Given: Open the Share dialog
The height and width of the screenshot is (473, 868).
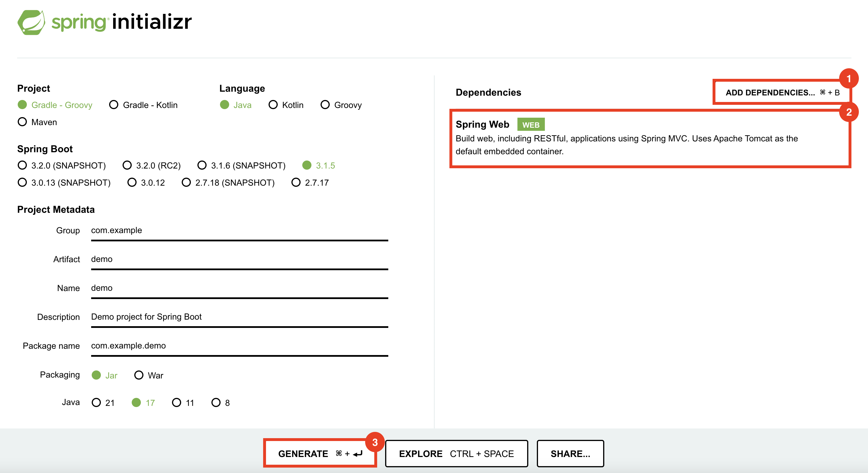Looking at the screenshot, I should coord(570,454).
